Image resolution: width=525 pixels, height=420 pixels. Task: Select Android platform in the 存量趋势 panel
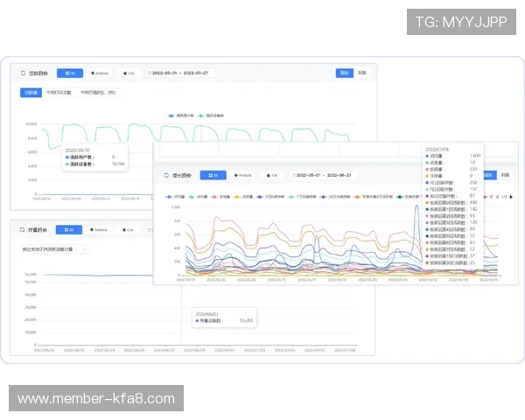pyautogui.click(x=99, y=230)
